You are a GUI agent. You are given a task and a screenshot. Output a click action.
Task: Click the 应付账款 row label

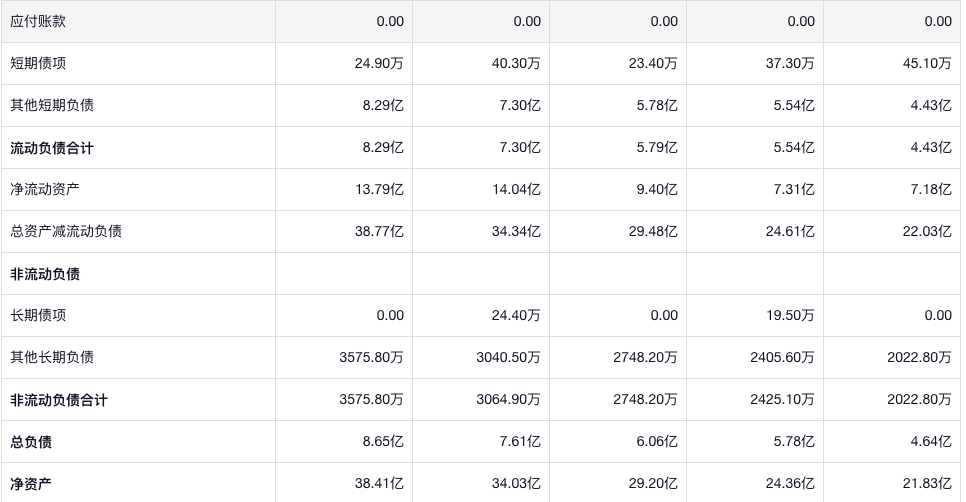[x=38, y=21]
